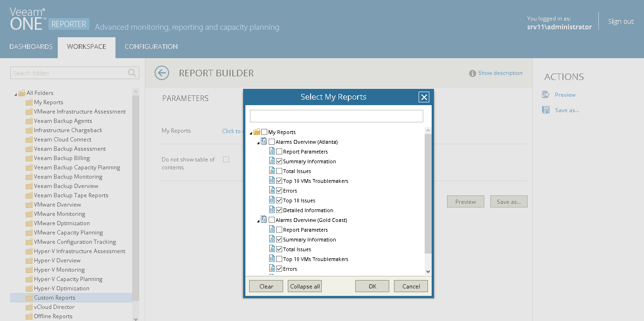Click Summary Information icon under Gold Coast
Viewport: 644px width, 321px height.
click(272, 239)
